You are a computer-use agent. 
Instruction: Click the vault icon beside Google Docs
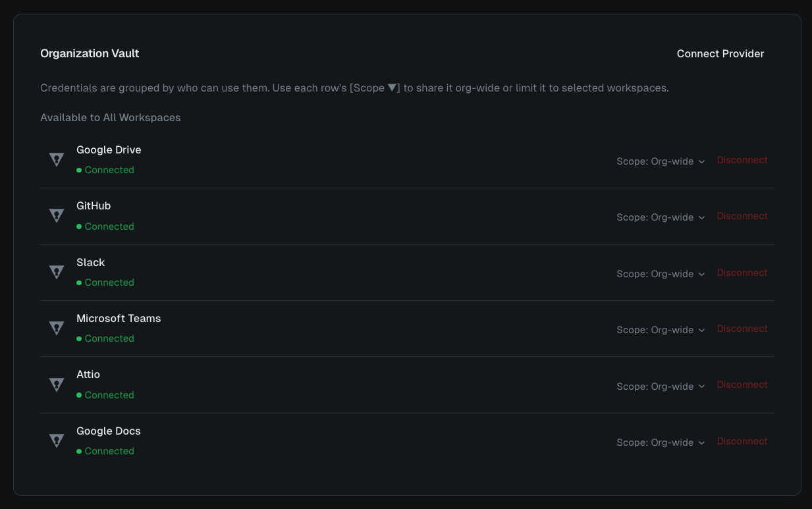pyautogui.click(x=57, y=441)
